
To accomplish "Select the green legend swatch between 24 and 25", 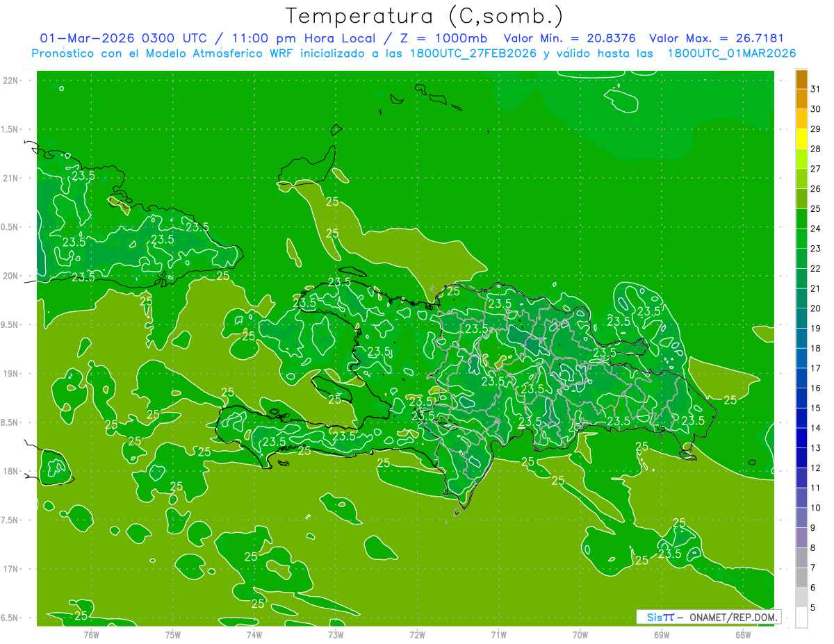I will coord(801,219).
